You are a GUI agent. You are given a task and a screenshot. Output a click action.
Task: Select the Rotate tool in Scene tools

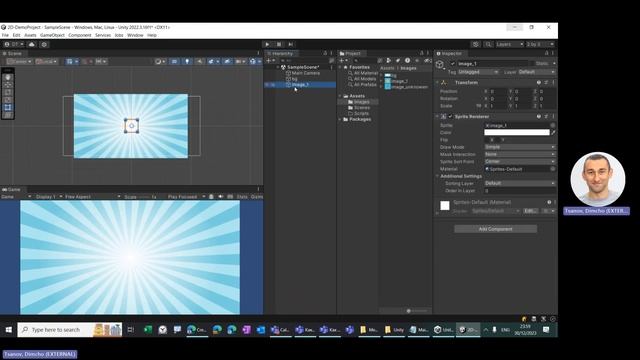pyautogui.click(x=8, y=92)
